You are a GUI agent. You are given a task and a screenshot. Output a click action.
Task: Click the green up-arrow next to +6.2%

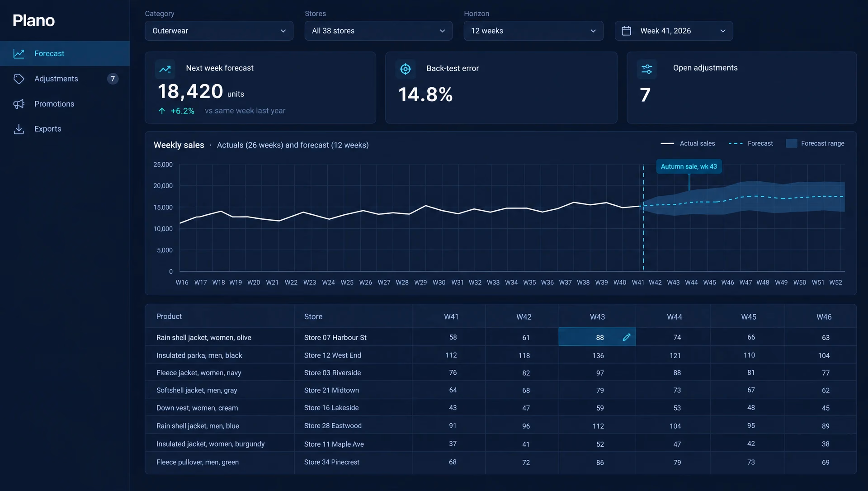[162, 111]
